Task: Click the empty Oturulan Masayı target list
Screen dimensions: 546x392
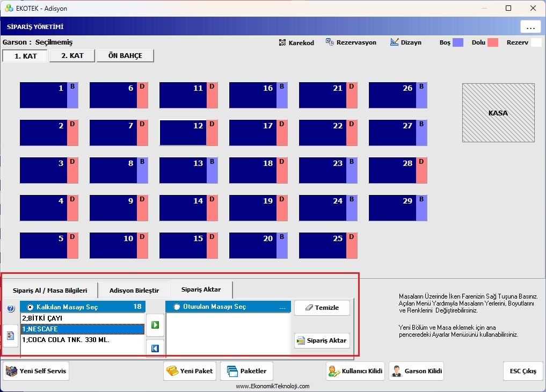Action: 228,334
